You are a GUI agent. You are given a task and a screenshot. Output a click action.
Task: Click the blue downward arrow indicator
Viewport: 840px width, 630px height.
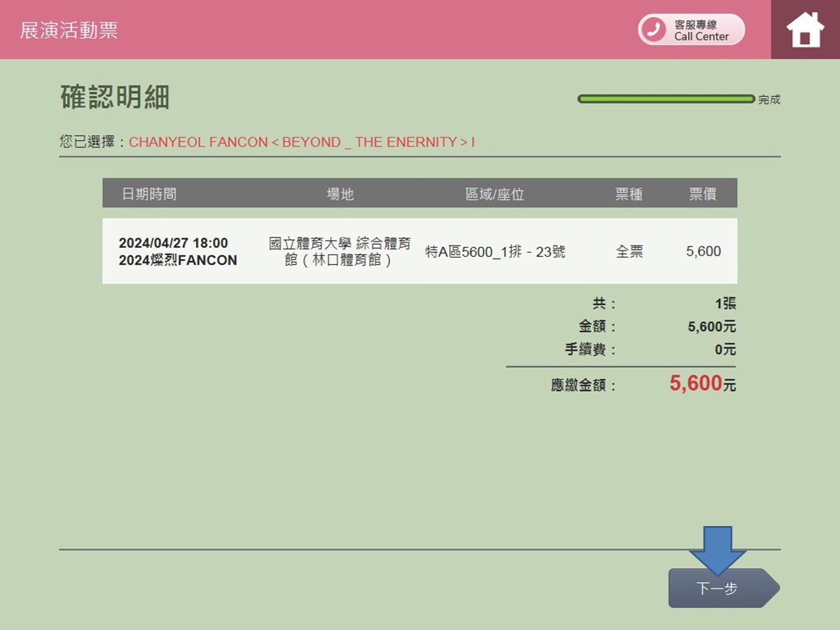[717, 548]
